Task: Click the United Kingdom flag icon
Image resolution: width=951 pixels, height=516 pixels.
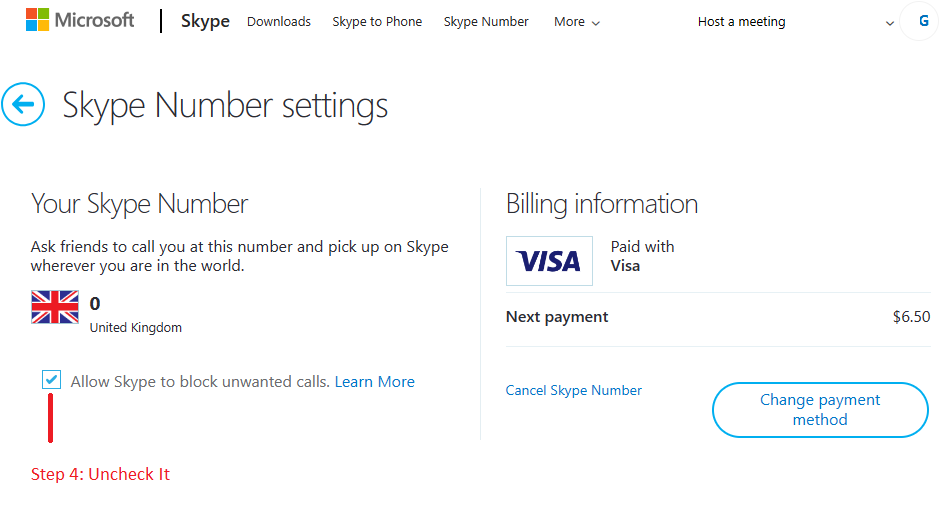Action: 55,307
